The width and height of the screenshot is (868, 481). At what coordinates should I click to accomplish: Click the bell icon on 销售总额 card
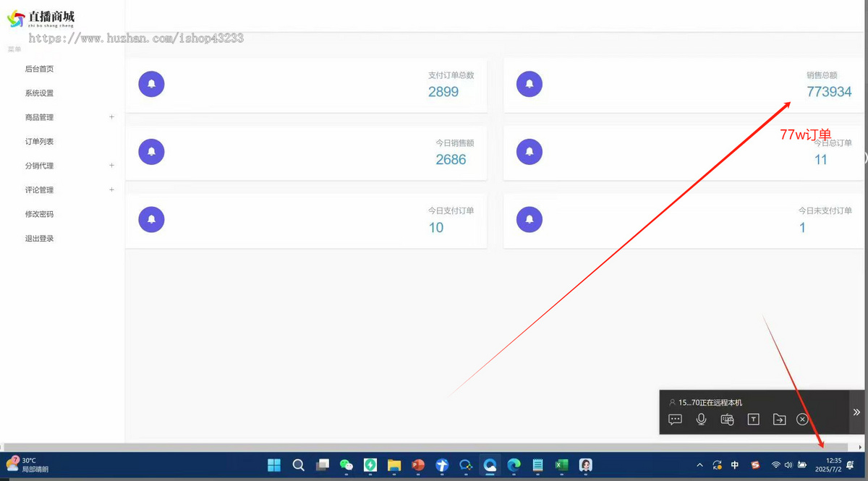[529, 84]
